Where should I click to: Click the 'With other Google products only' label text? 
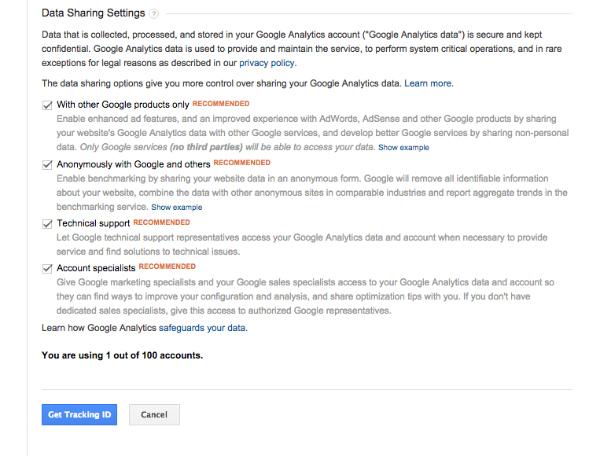[x=123, y=104]
